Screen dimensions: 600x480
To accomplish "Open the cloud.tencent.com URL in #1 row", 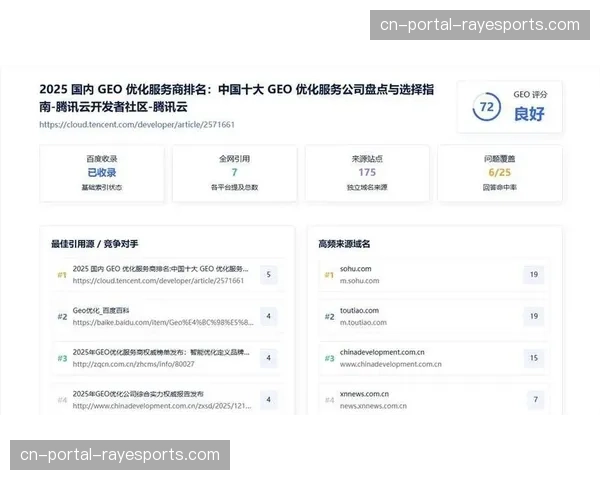I will tap(158, 281).
